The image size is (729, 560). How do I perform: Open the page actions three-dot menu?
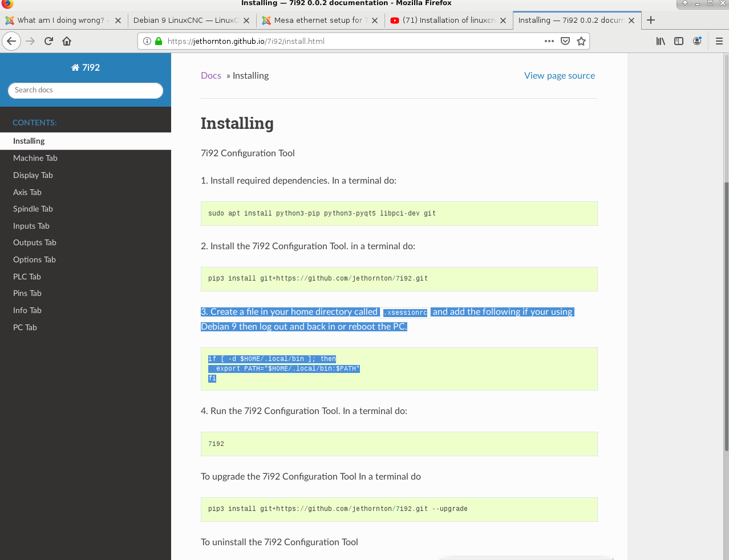[549, 41]
